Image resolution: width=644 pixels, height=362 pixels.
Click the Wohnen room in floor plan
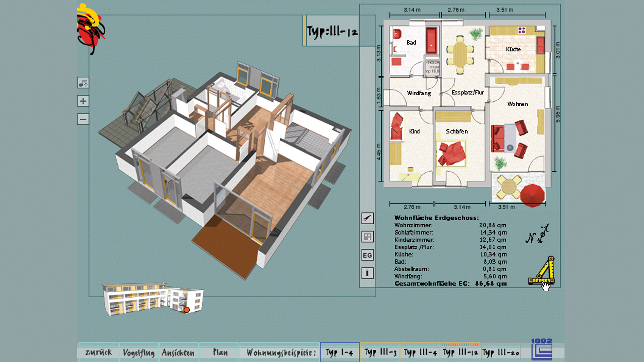(517, 104)
